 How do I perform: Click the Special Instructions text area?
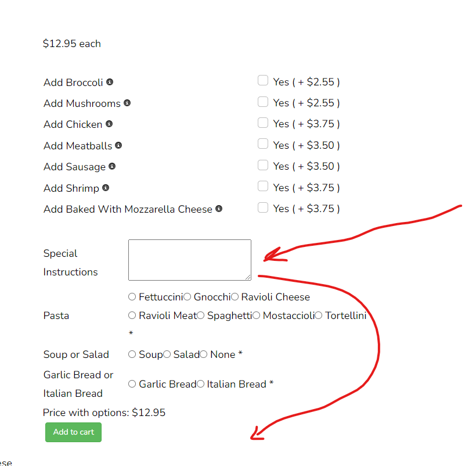(190, 260)
